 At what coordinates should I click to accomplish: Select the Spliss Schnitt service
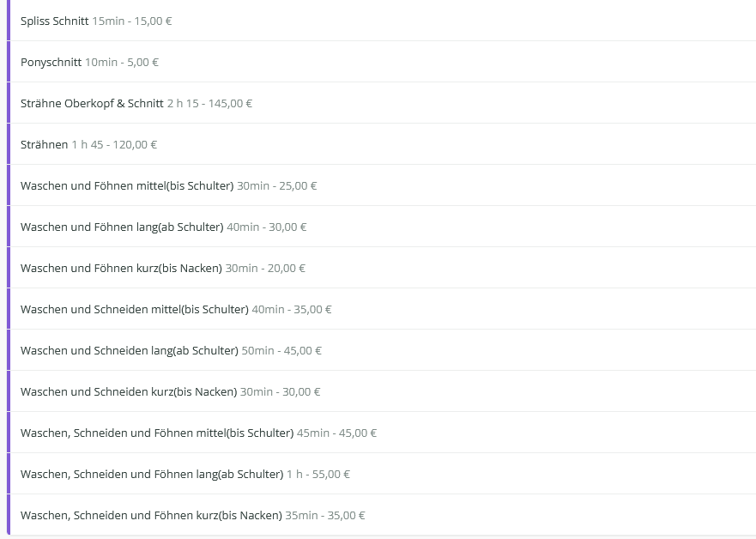[x=55, y=21]
